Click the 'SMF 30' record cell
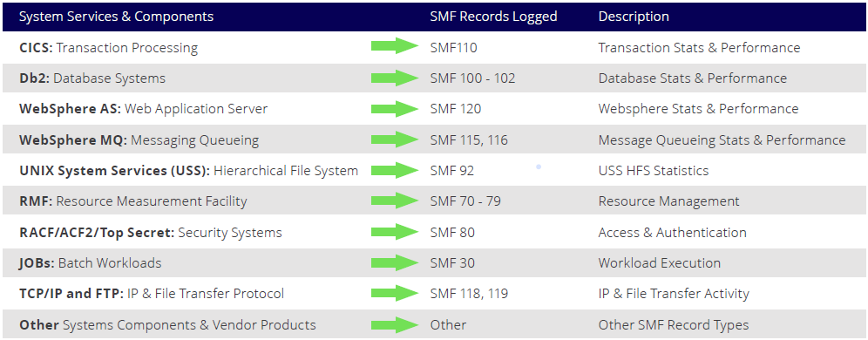The height and width of the screenshot is (340, 868). 452,262
